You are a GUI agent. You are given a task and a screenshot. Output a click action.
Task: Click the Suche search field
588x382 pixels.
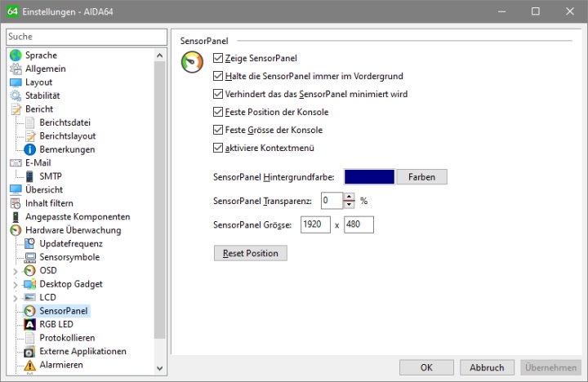[x=86, y=37]
